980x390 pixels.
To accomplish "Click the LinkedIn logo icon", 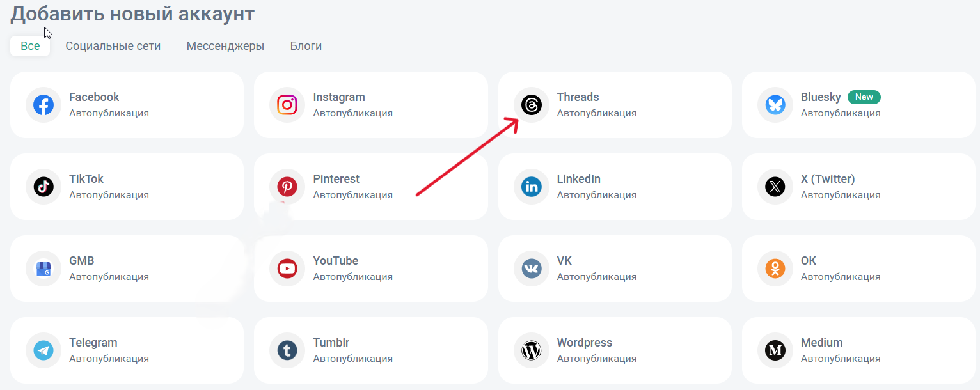I will [x=532, y=187].
